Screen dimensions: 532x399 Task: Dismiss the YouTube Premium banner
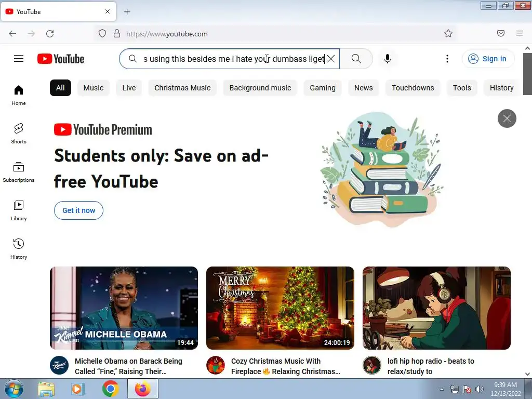point(507,118)
